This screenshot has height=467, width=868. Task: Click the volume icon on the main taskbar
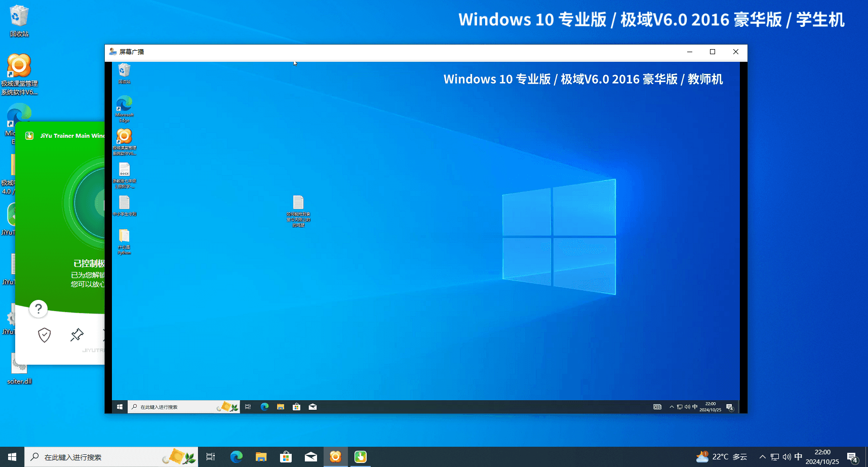(786, 457)
